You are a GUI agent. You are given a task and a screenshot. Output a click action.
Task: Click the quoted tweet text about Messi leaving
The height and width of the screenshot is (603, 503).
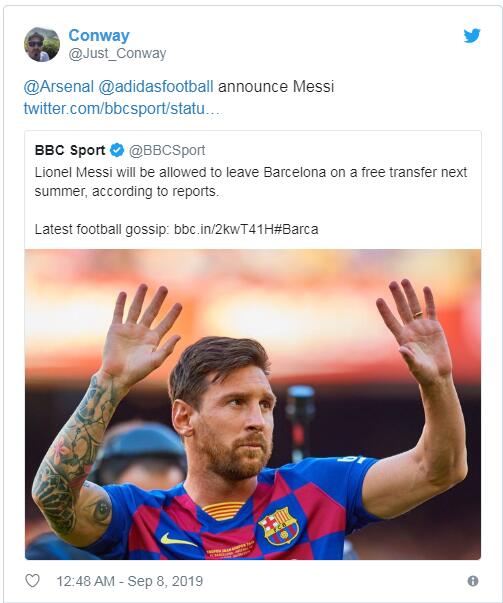(251, 182)
